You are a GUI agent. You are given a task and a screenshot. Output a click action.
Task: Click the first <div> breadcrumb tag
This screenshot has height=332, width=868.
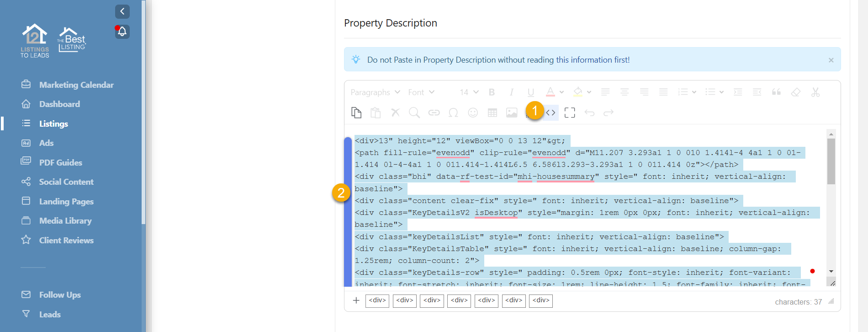point(377,300)
